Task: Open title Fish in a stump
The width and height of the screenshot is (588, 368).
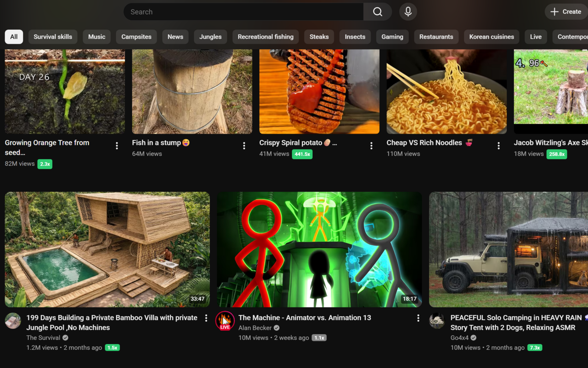Action: [161, 143]
